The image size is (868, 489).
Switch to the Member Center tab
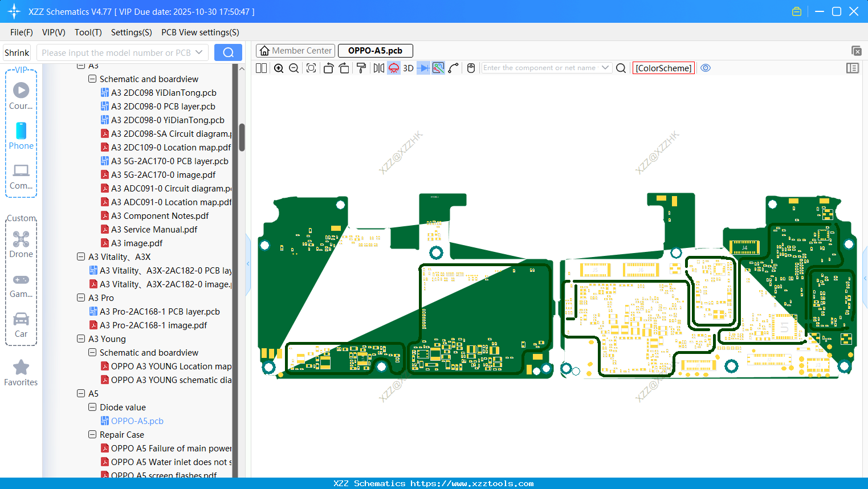296,51
